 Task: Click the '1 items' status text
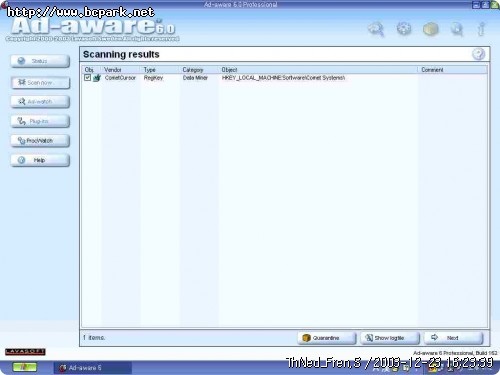[x=94, y=338]
